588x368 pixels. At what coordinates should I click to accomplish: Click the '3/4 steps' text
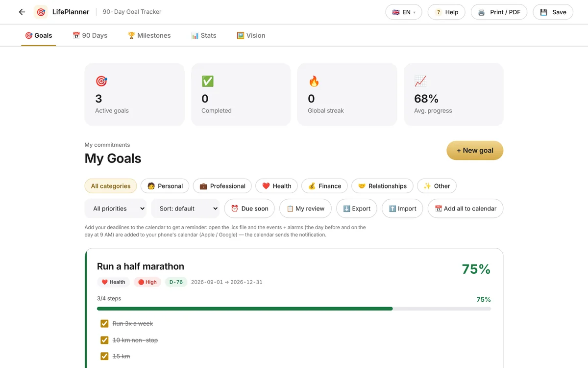(x=109, y=298)
